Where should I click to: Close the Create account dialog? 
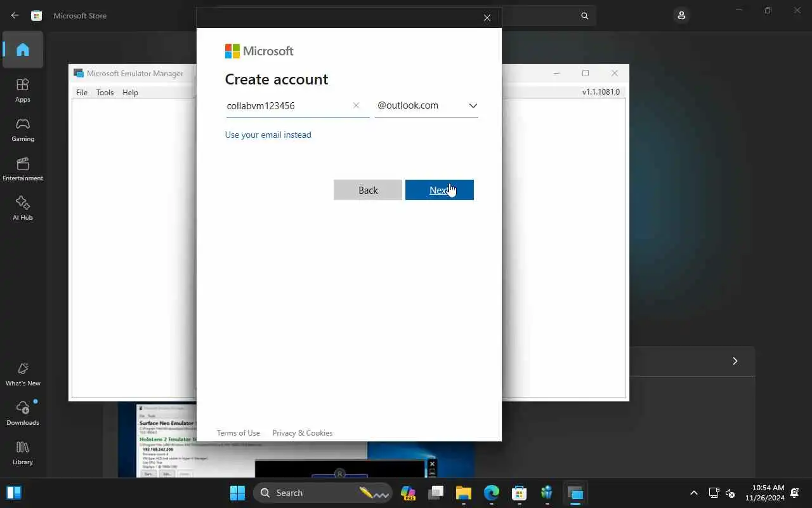487,18
